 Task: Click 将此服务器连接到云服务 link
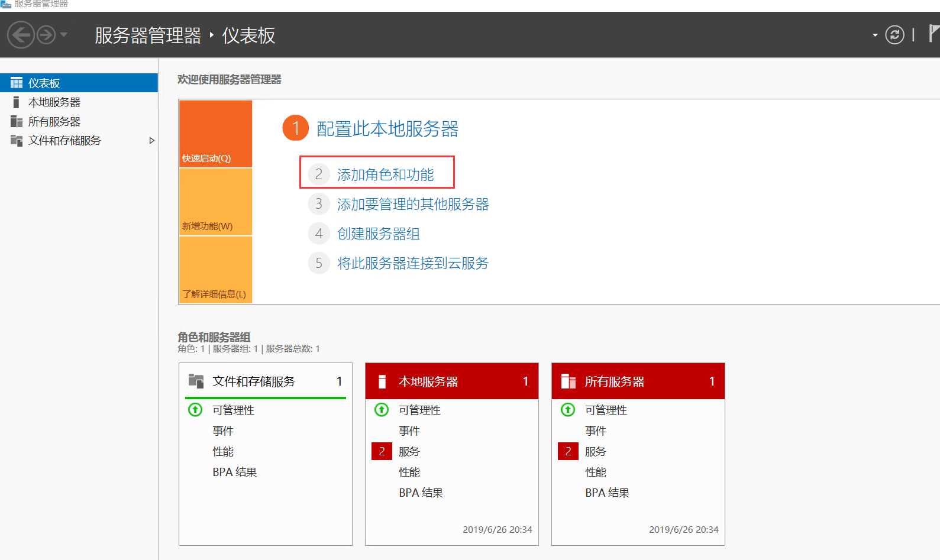point(413,263)
